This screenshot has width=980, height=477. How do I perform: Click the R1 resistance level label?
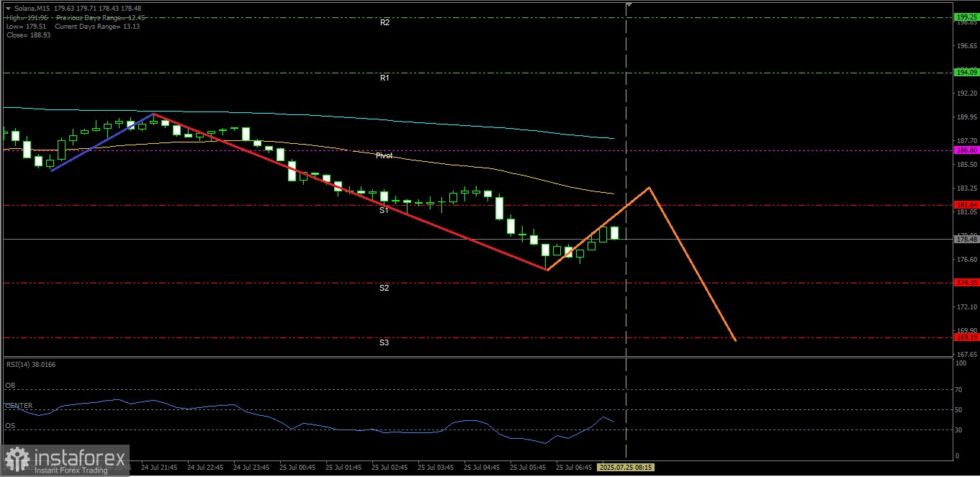click(x=385, y=78)
